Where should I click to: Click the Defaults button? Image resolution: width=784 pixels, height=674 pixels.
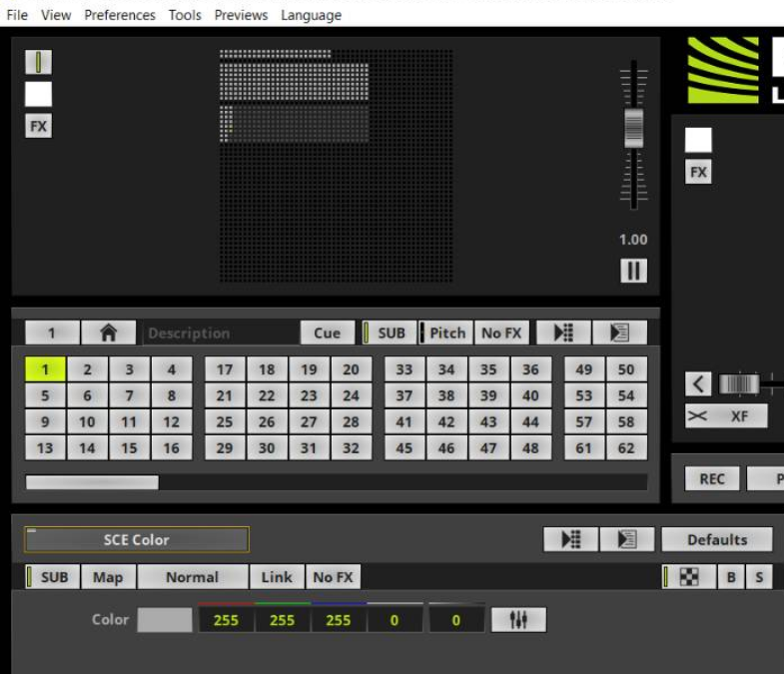tap(716, 540)
